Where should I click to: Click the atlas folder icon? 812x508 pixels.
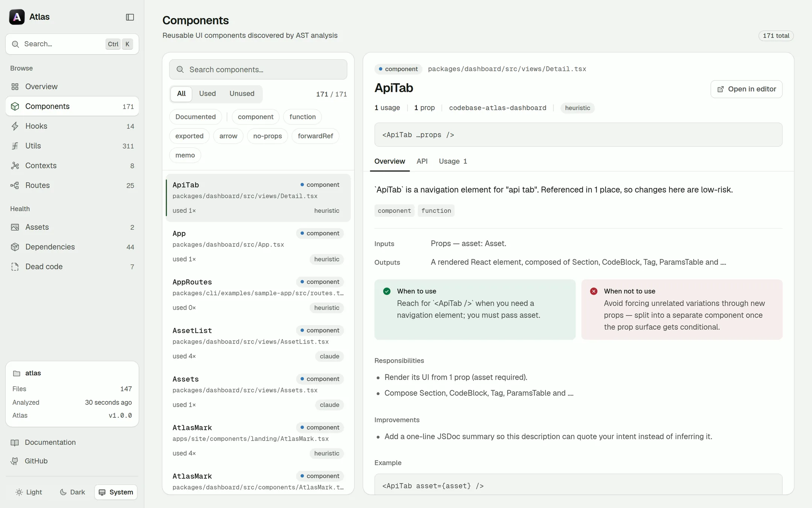click(x=17, y=373)
